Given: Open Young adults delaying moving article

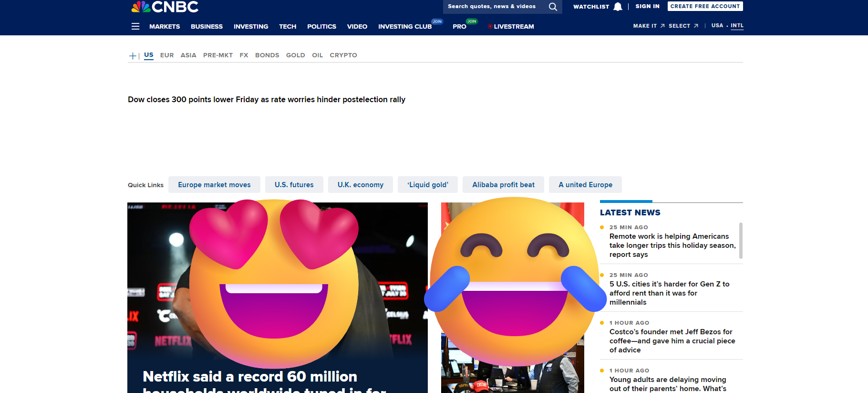Looking at the screenshot, I should pos(668,384).
